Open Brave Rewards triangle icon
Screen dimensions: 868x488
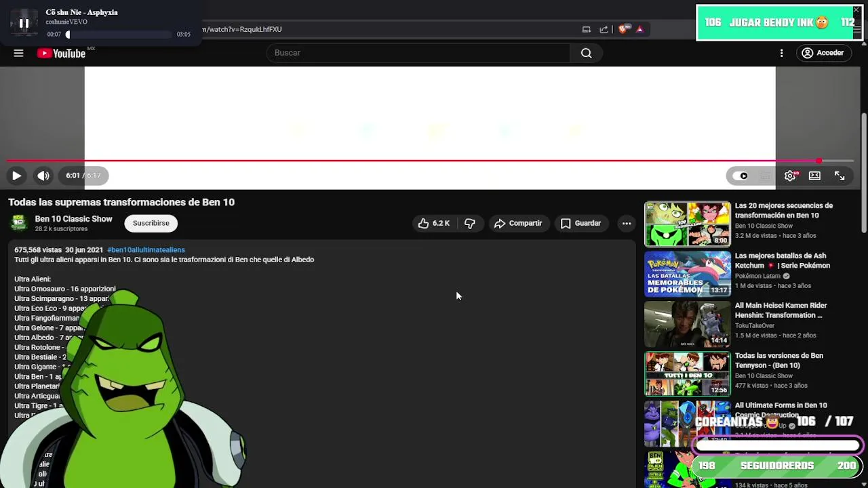point(639,29)
